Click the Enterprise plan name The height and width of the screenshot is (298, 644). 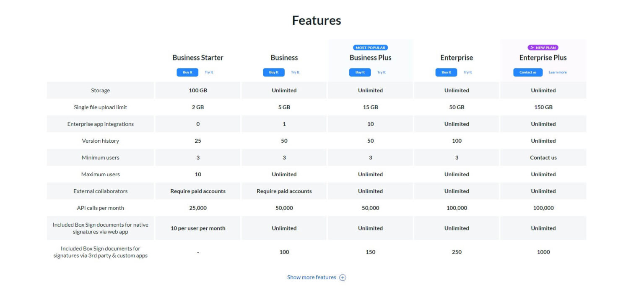tap(456, 58)
